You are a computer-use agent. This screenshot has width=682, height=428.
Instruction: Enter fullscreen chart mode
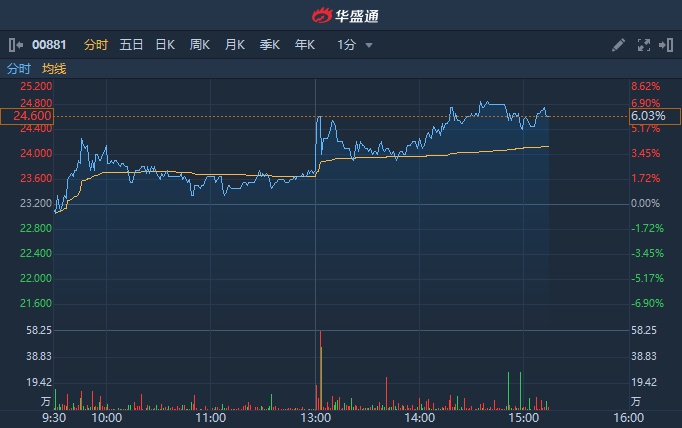tap(643, 45)
